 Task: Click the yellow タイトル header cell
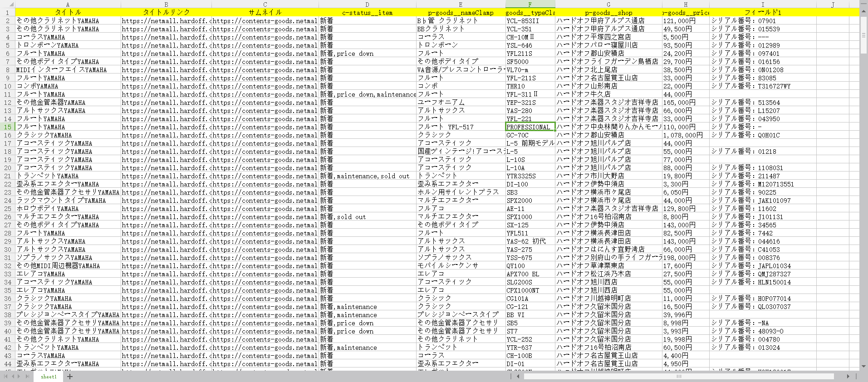[68, 12]
